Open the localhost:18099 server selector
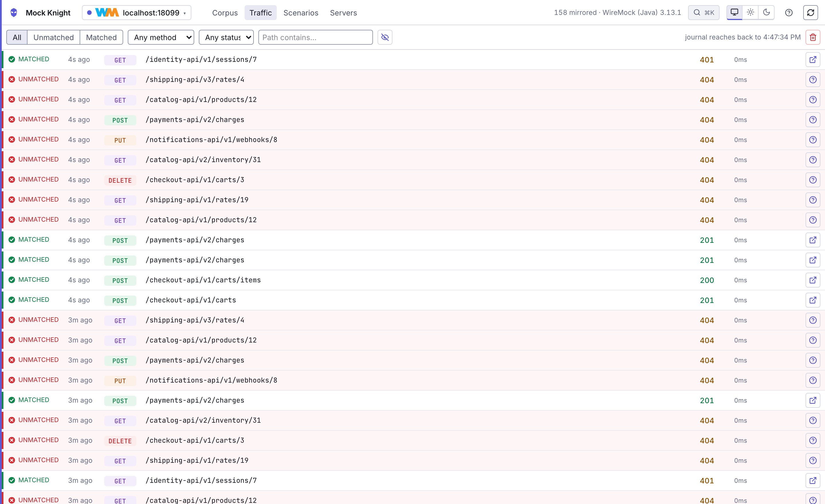Screen dimensions: 825x504 point(137,13)
